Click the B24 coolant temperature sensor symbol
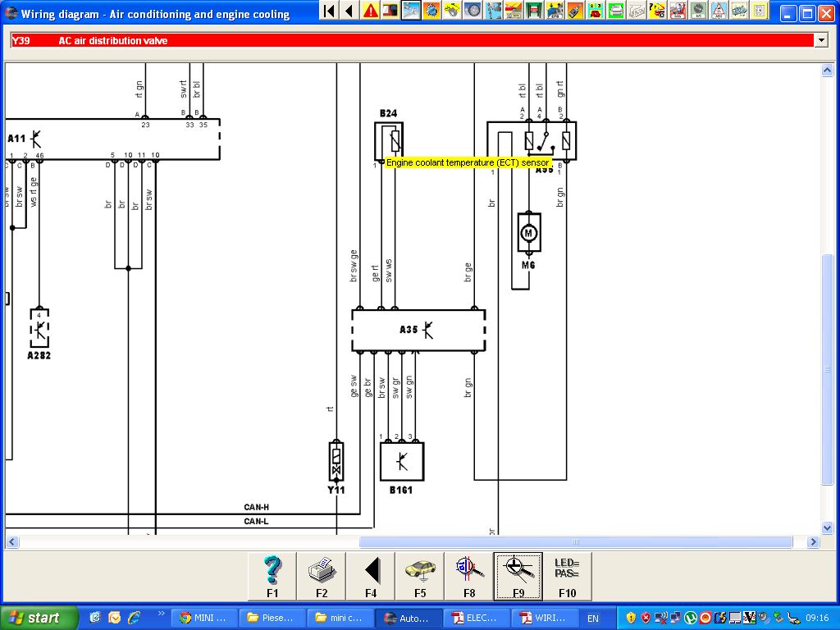 point(389,141)
